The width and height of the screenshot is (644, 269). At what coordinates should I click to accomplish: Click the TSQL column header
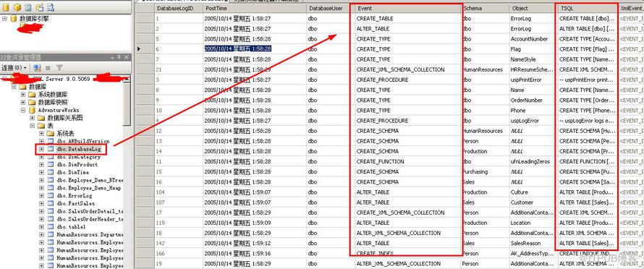click(x=588, y=8)
